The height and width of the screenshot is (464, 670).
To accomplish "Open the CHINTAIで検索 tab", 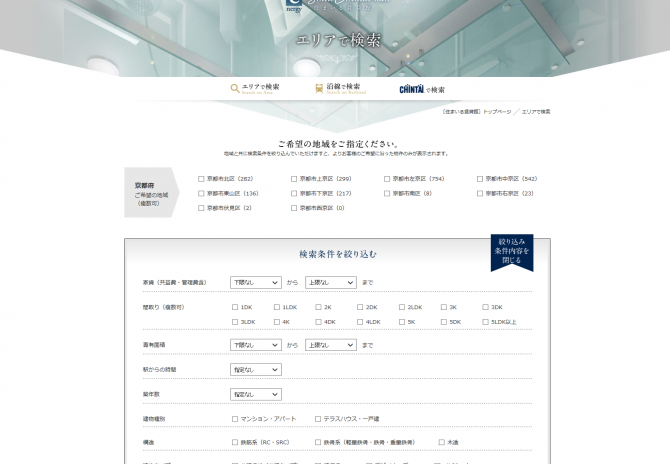I will coord(422,89).
